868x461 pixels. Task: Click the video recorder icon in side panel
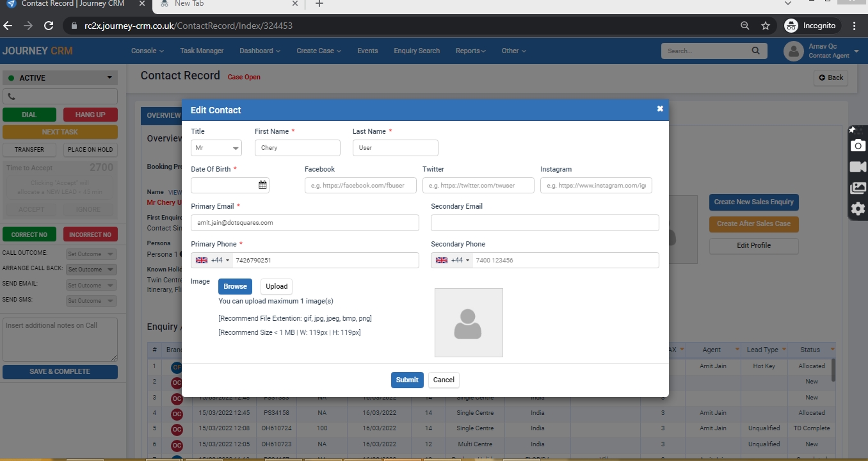point(858,167)
